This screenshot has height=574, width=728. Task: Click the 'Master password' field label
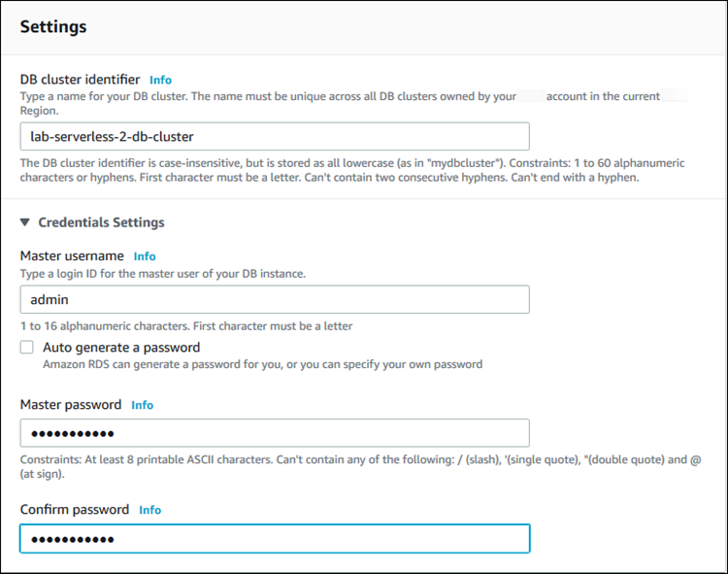pos(71,405)
